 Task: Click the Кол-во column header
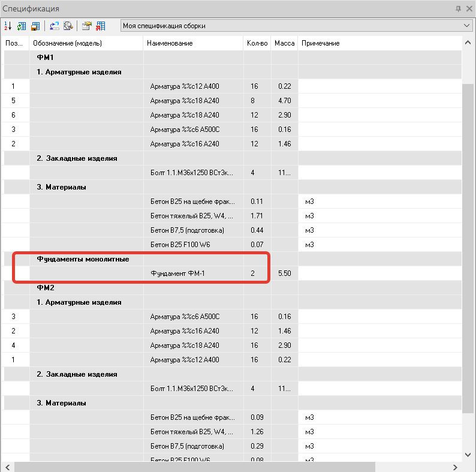click(257, 43)
